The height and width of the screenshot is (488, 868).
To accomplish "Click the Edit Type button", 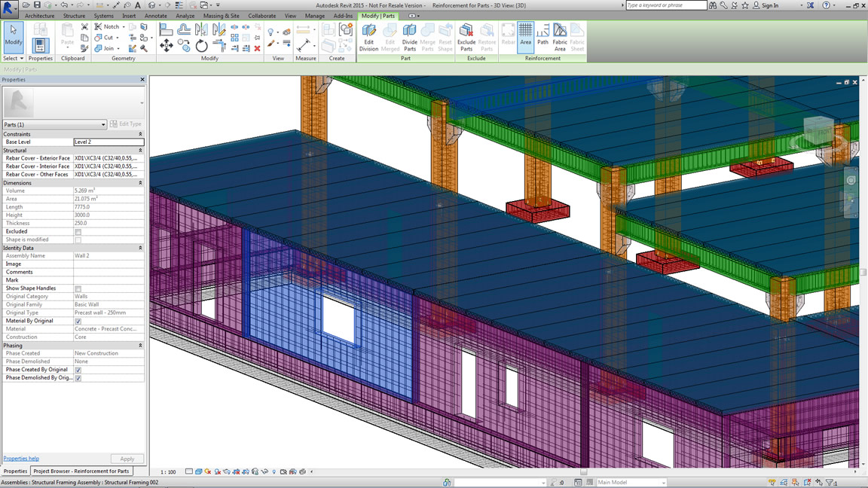I will tap(126, 124).
